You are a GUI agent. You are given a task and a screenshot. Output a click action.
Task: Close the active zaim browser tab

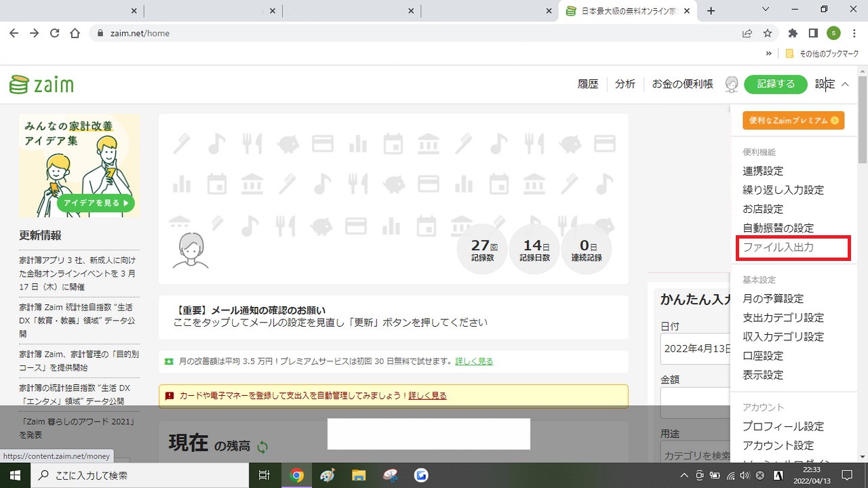coord(688,11)
